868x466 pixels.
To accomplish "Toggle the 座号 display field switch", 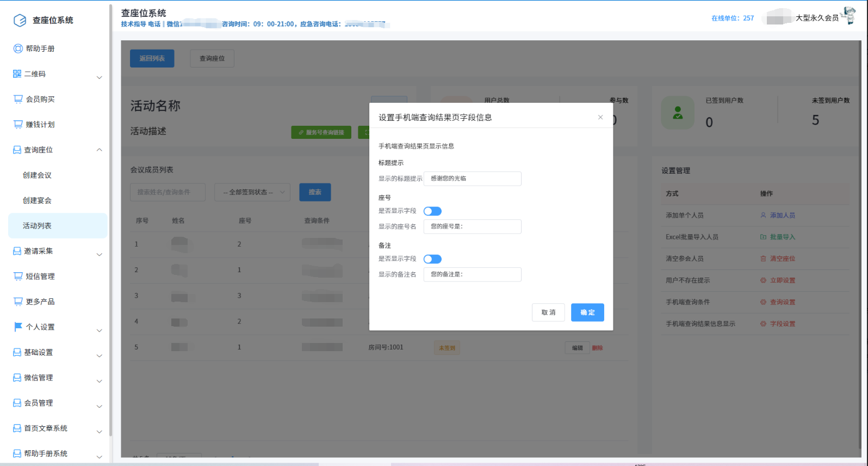I will click(432, 211).
